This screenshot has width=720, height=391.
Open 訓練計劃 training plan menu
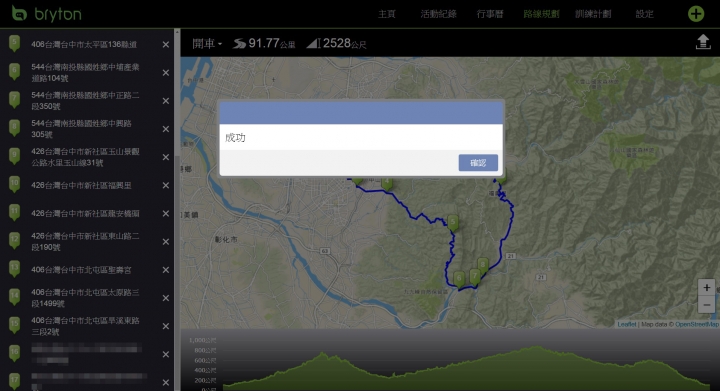(593, 14)
